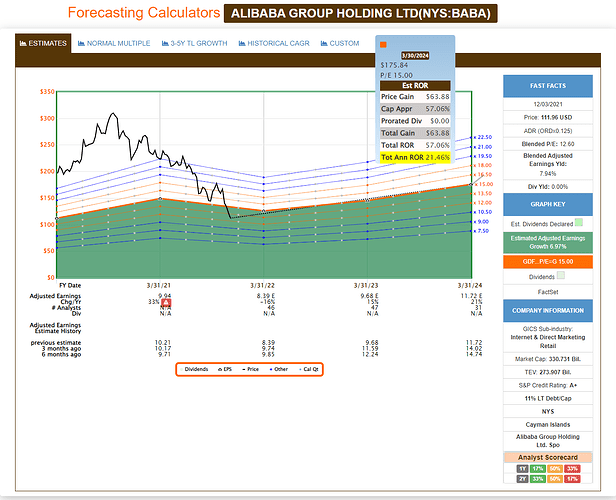Click the x 9.00 P/E multiple label
This screenshot has width=616, height=500.
point(481,222)
